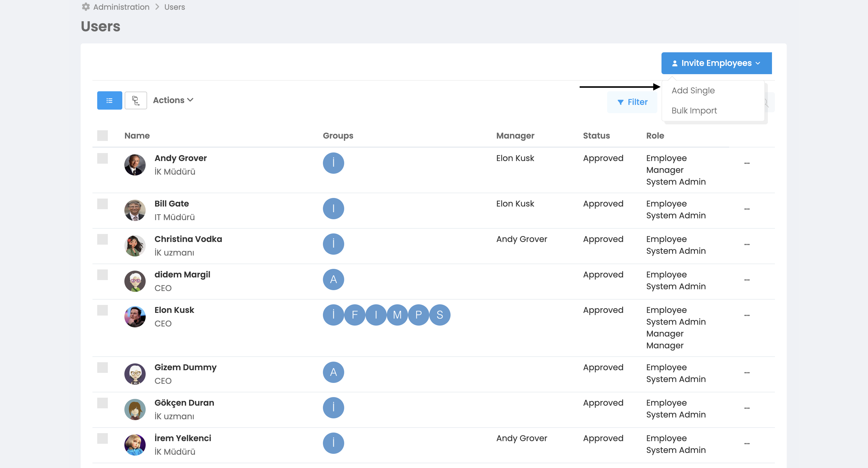This screenshot has width=868, height=468.
Task: Click the Administration gear icon
Action: click(86, 7)
